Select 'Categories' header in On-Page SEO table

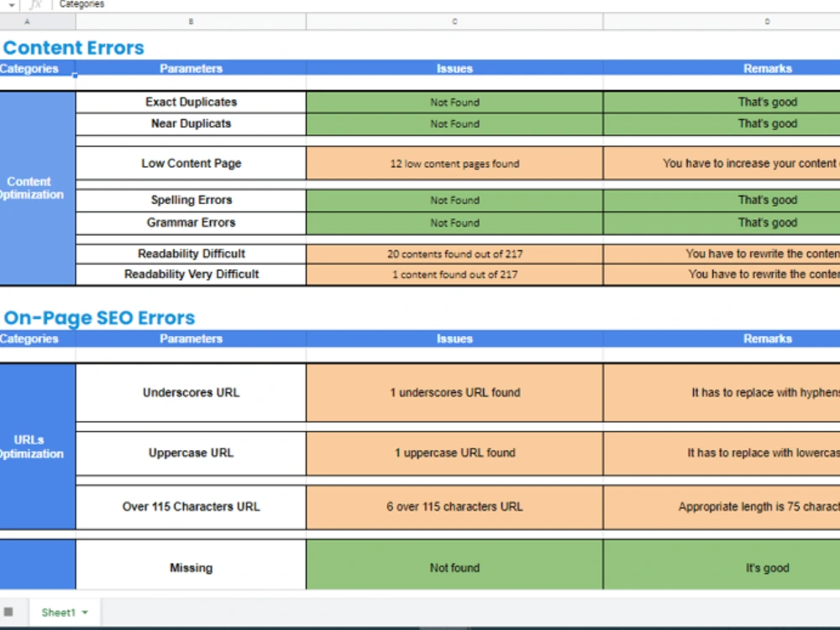[37, 339]
